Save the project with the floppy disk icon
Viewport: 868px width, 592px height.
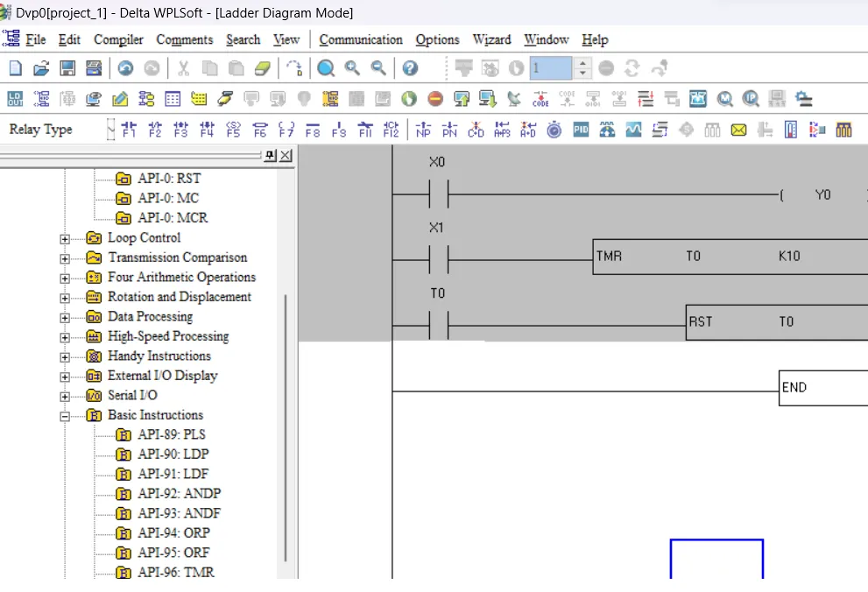[x=67, y=68]
